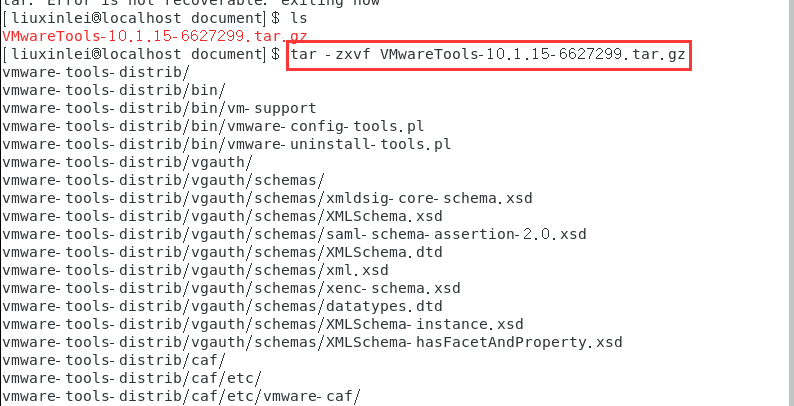Screen dimensions: 794x406
Task: Select the line vmware-tools-distrib/bin/vm-support
Action: (x=159, y=108)
